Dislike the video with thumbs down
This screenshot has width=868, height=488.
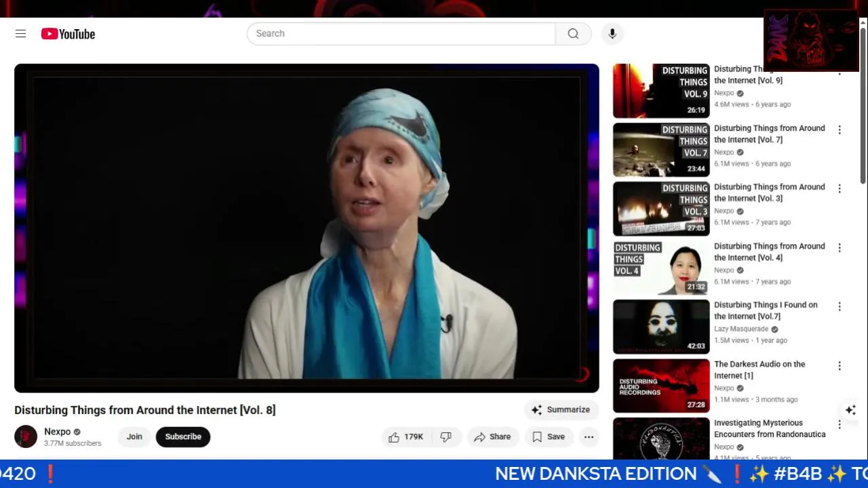coord(446,437)
